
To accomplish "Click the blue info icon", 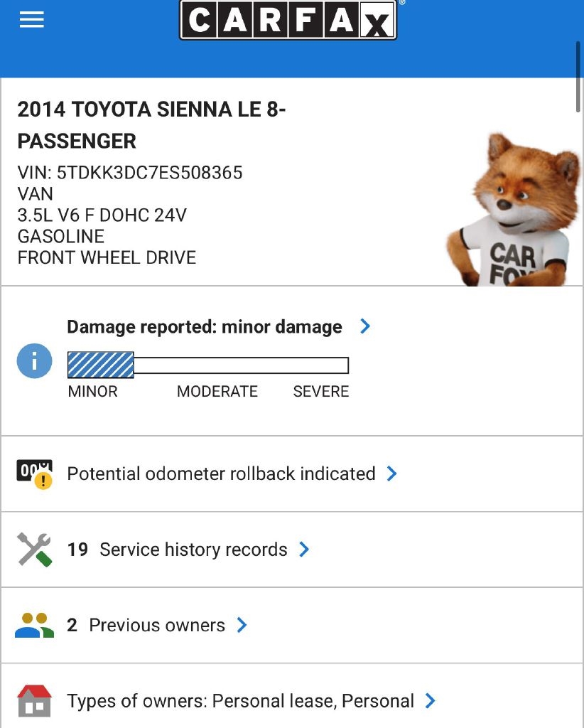I will [x=34, y=361].
